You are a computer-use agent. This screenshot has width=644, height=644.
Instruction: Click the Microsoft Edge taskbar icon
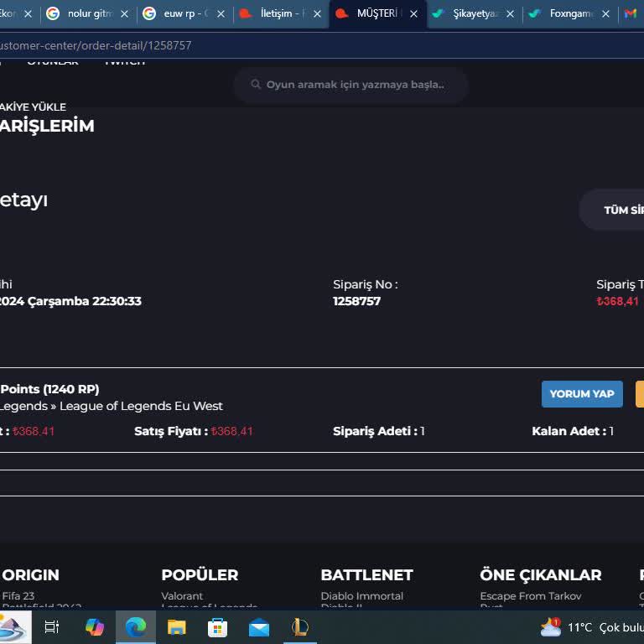136,627
